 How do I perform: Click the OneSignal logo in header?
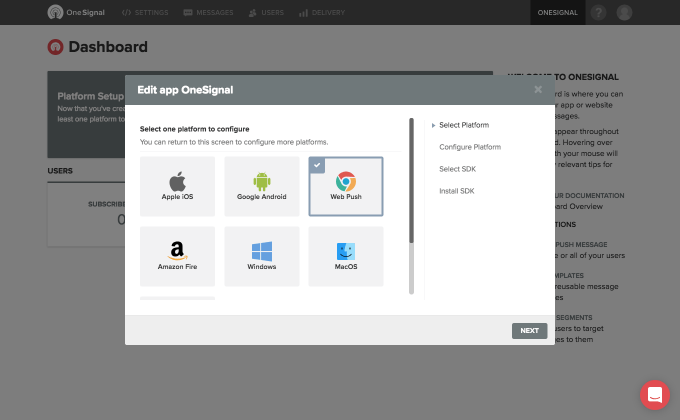(x=76, y=12)
